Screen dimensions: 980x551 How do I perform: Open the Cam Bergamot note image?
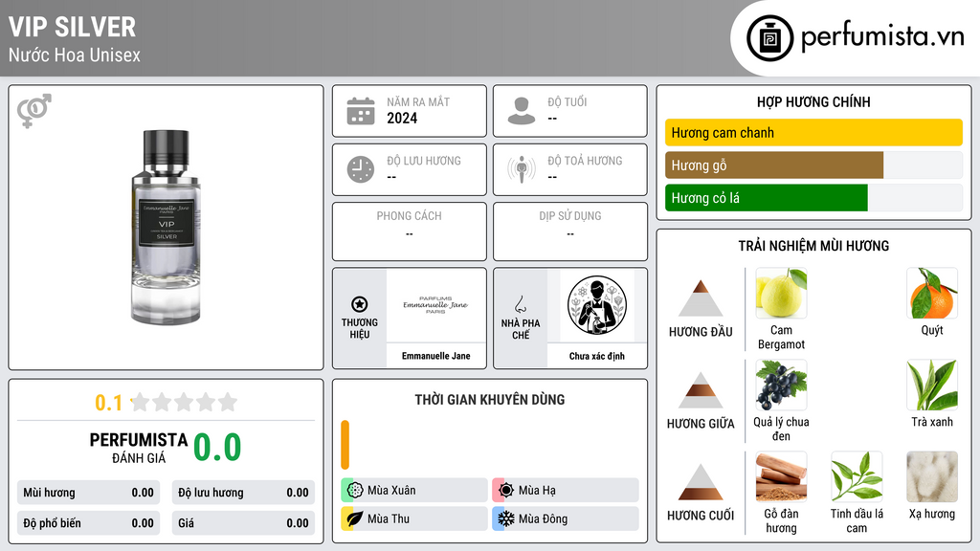(781, 293)
